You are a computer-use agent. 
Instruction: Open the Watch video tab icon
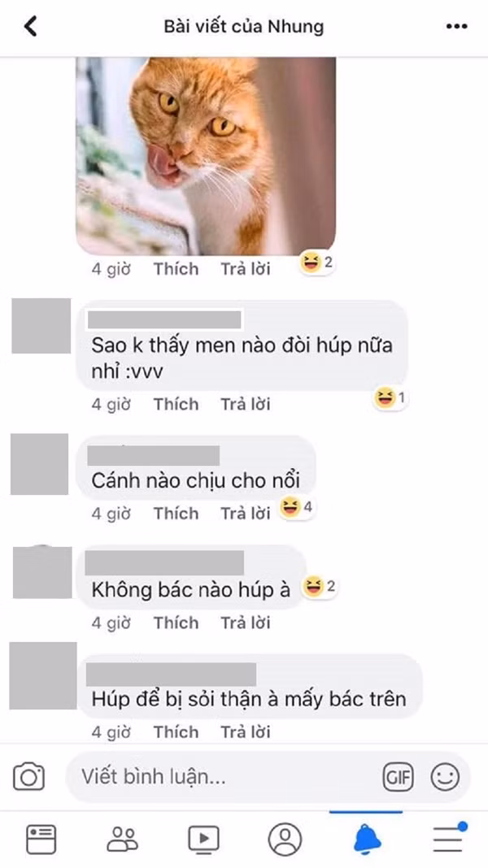tap(203, 840)
